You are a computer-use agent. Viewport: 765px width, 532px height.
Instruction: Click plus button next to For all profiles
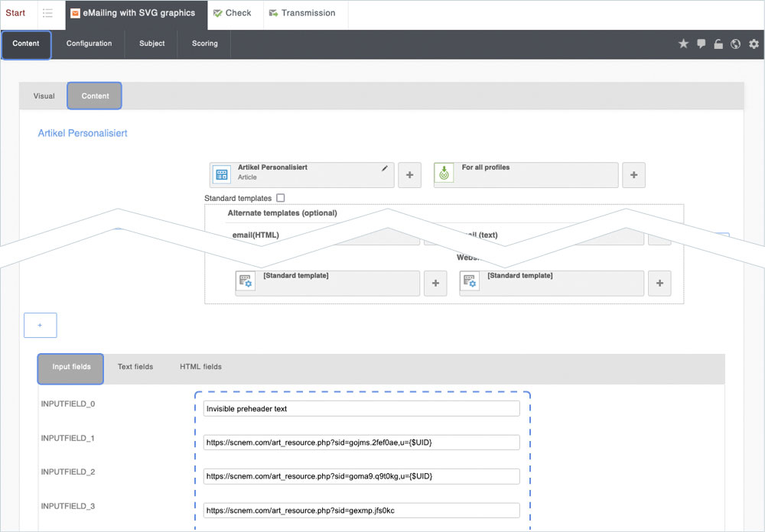point(633,175)
